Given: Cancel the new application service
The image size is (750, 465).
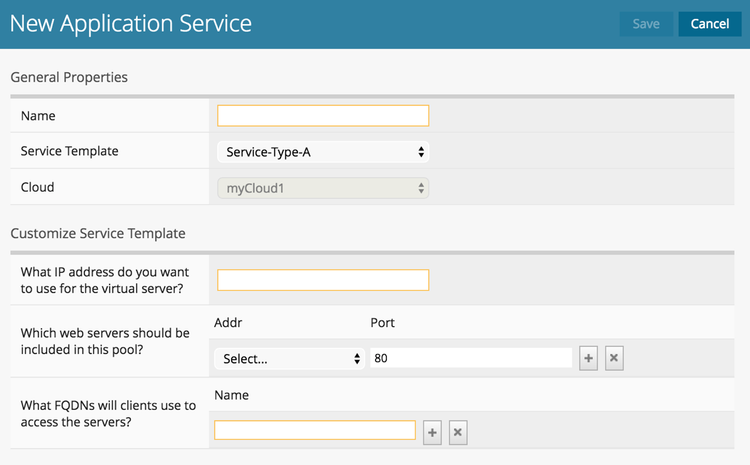Looking at the screenshot, I should [710, 24].
